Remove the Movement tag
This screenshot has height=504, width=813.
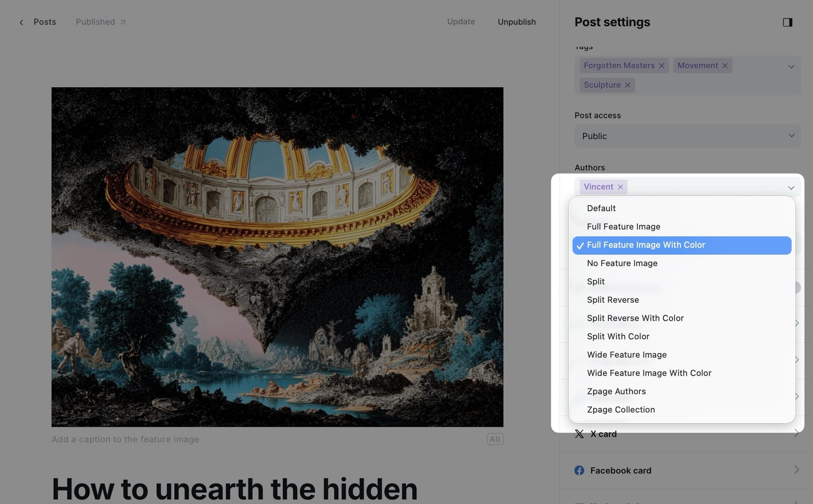coord(725,66)
